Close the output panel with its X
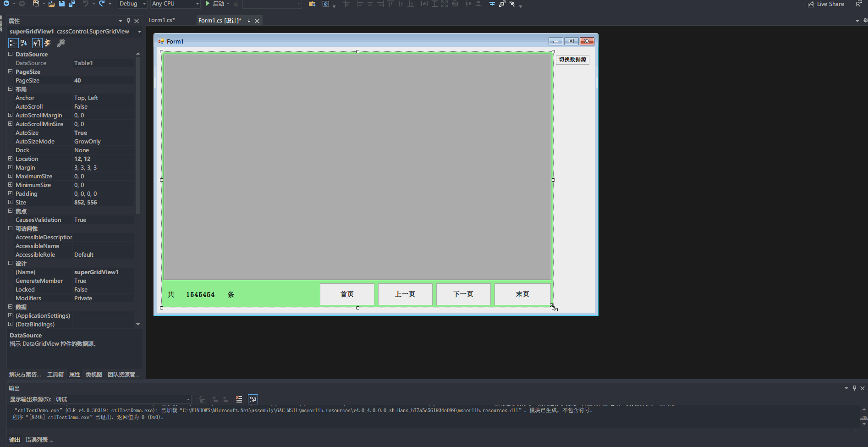868x447 pixels. tap(863, 388)
